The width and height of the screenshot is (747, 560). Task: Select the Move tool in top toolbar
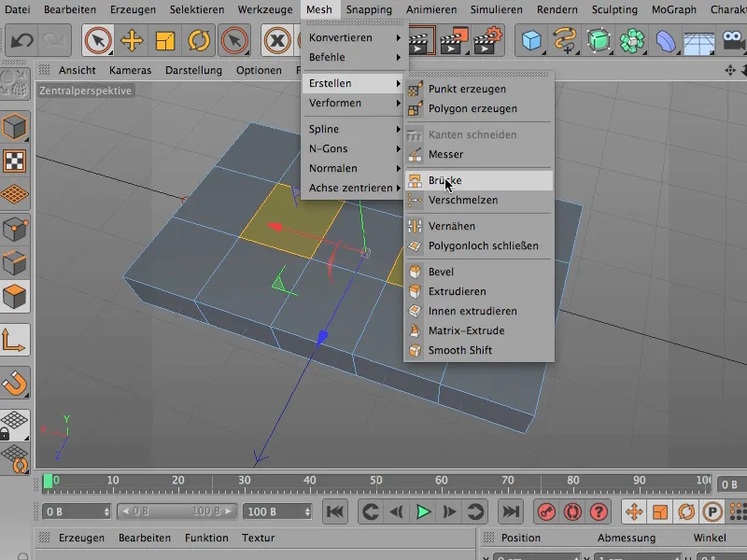click(132, 40)
